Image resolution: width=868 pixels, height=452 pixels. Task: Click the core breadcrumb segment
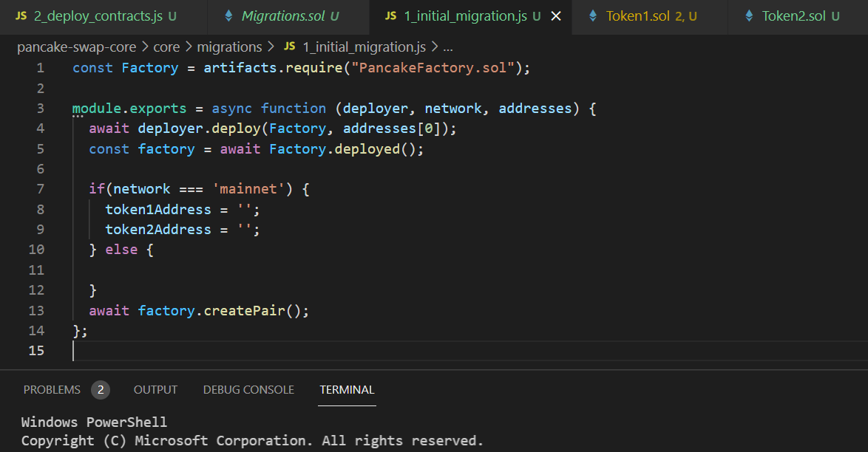pos(166,47)
